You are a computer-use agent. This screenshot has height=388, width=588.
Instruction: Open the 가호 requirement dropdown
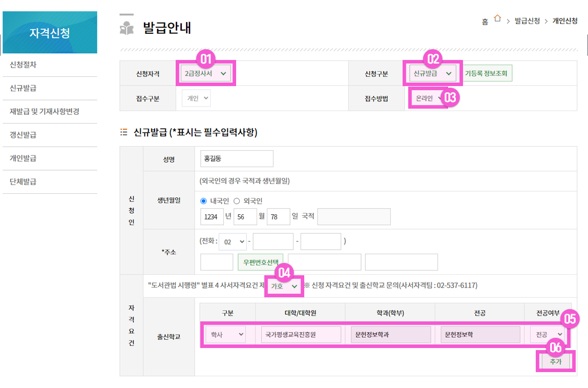click(284, 287)
